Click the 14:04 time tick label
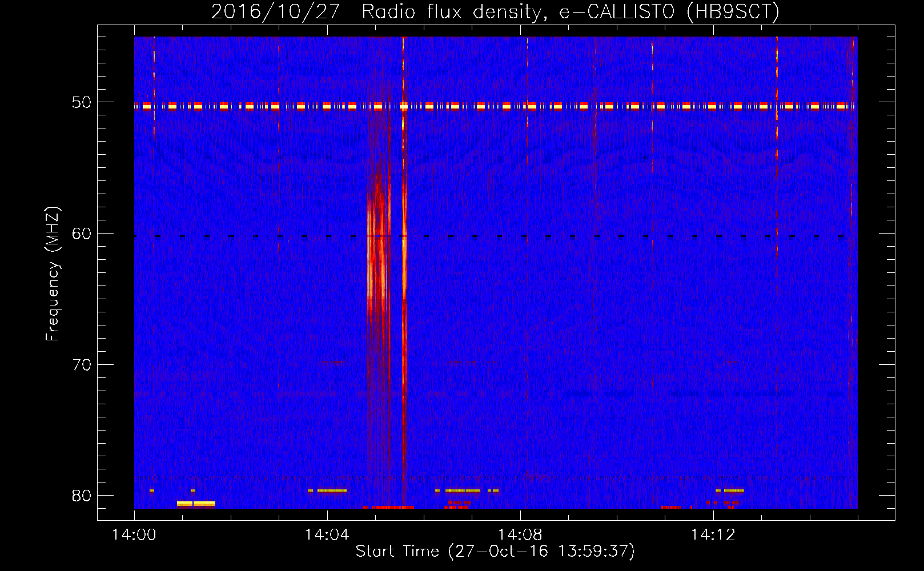Image resolution: width=924 pixels, height=571 pixels. pyautogui.click(x=327, y=535)
